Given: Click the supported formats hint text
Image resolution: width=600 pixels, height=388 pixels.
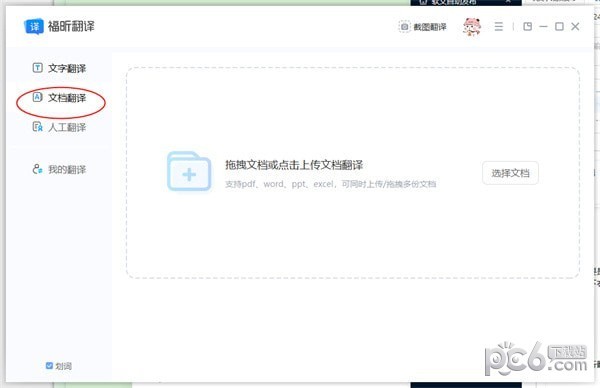Looking at the screenshot, I should click(x=331, y=184).
